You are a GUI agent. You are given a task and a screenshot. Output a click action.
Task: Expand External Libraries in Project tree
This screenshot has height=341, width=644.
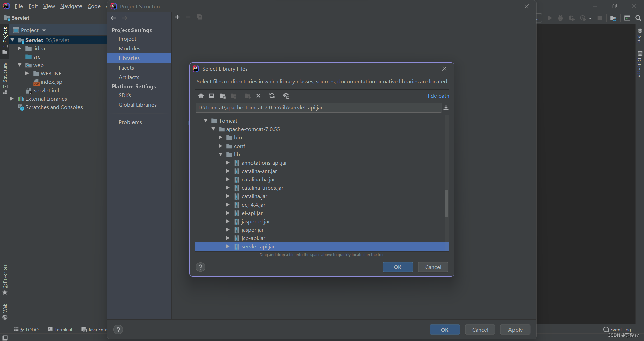pos(12,99)
